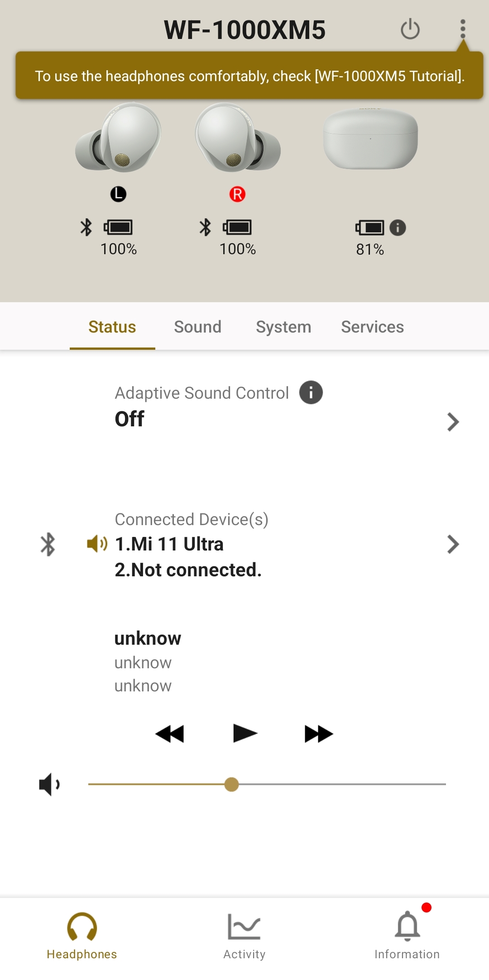Image resolution: width=489 pixels, height=980 pixels.
Task: Switch to the Sound tab
Action: point(198,327)
